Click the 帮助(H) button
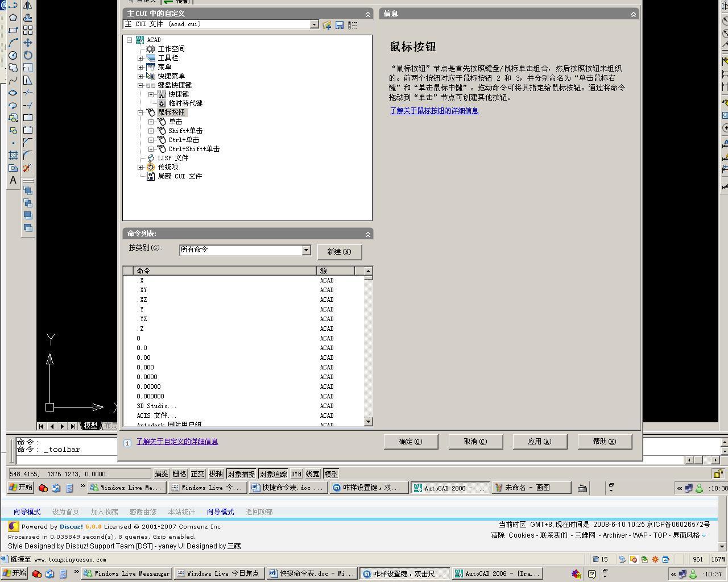The width and height of the screenshot is (728, 582). 605,442
